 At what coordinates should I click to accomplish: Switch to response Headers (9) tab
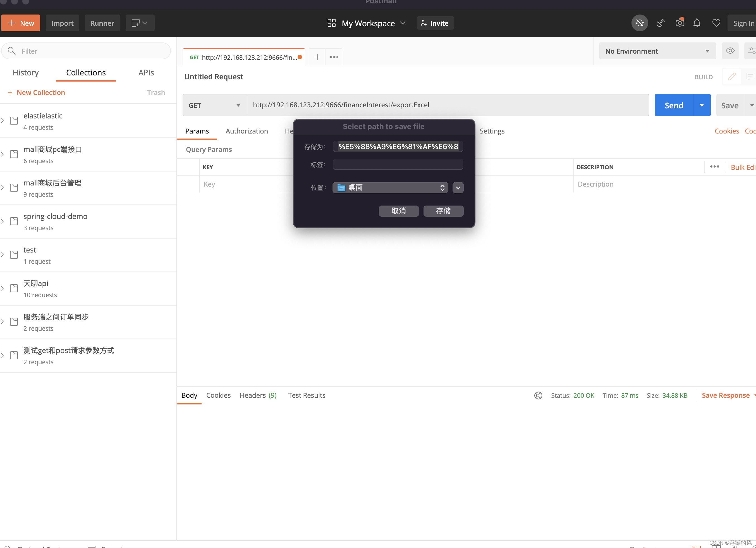tap(258, 395)
